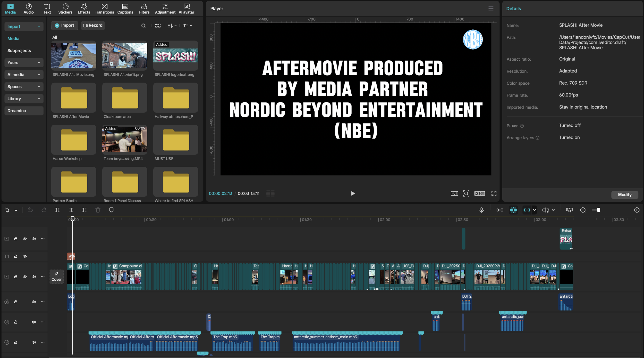Lock the text track
Screen dimensions: 644x358
(x=15, y=256)
